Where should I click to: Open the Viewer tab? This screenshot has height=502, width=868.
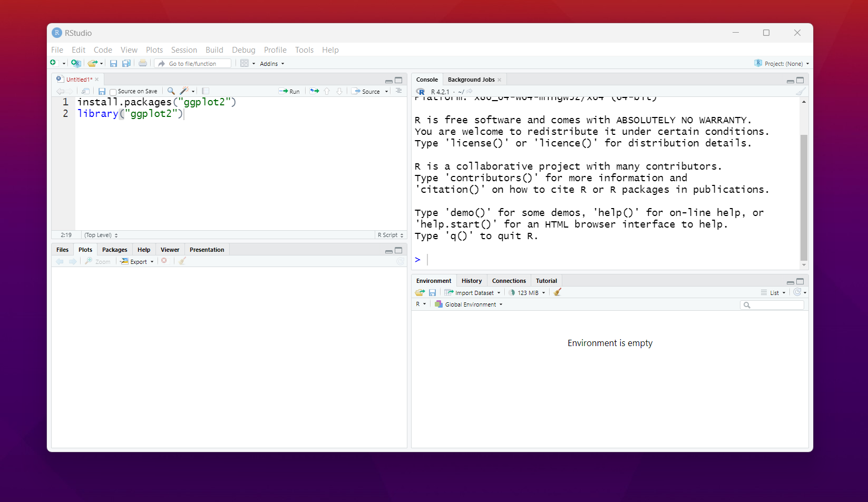tap(170, 250)
